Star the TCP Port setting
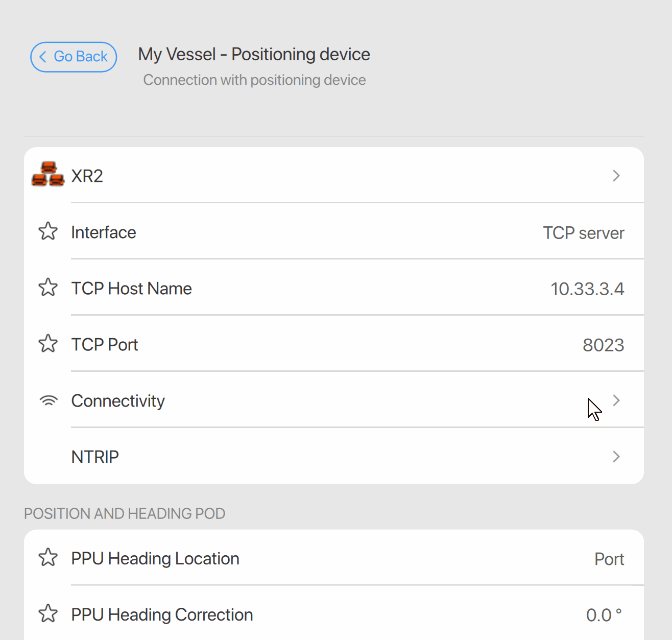 (49, 344)
